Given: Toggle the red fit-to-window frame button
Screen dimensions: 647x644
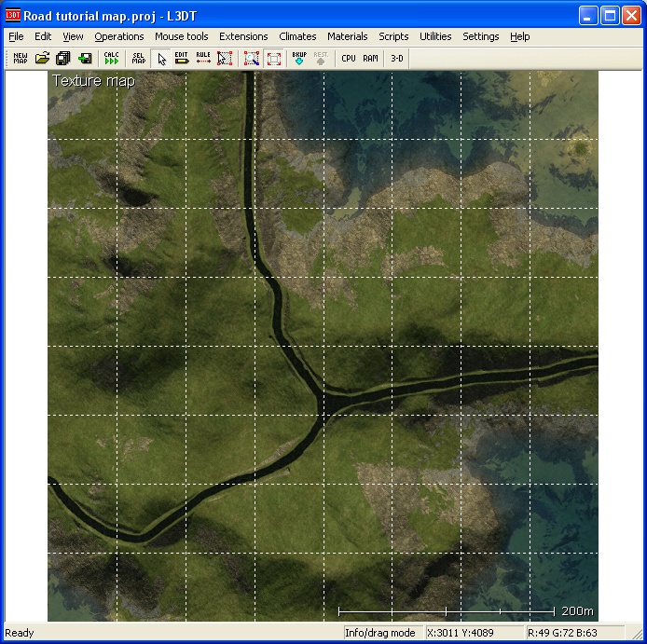Looking at the screenshot, I should [x=274, y=58].
